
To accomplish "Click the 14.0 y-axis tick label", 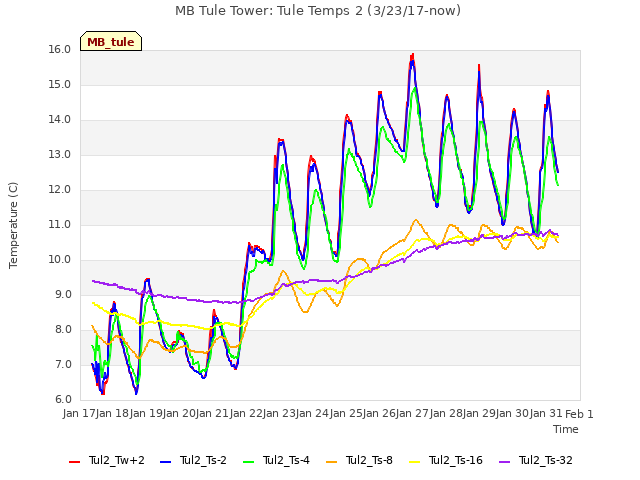I will pos(60,120).
